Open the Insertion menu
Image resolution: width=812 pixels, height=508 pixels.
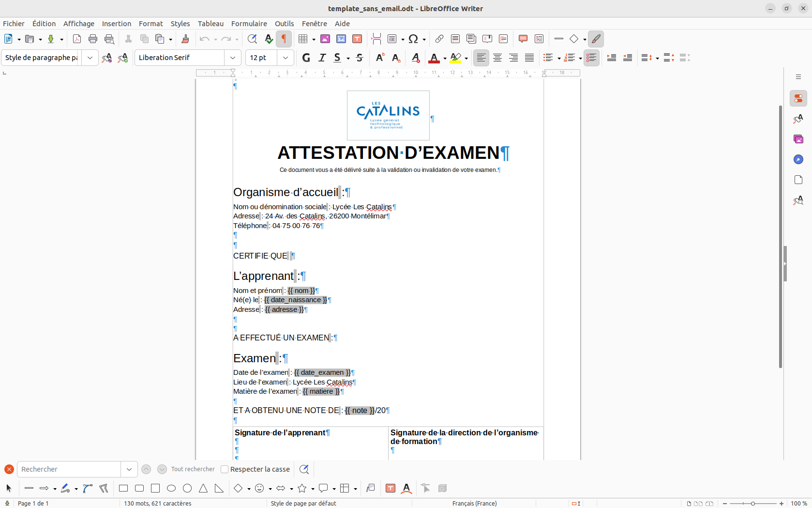tap(116, 23)
